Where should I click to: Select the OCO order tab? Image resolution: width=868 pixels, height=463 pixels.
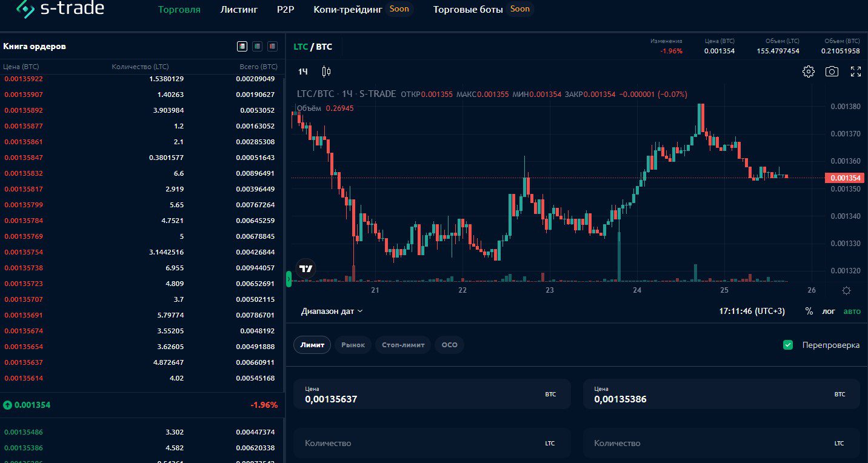pos(449,345)
